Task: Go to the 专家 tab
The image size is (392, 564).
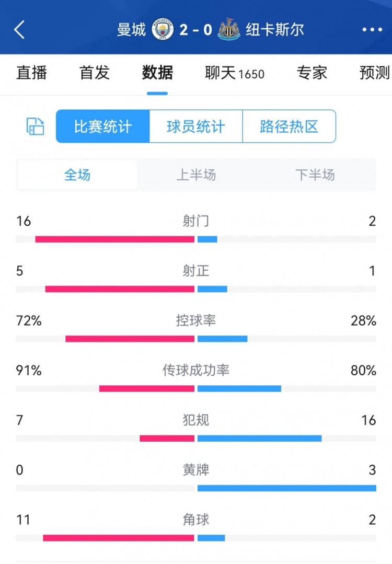Action: click(x=312, y=73)
